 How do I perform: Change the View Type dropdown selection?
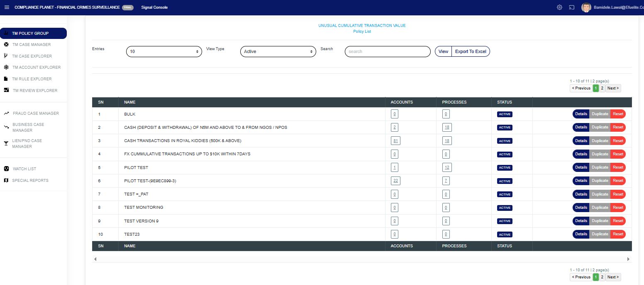(278, 51)
